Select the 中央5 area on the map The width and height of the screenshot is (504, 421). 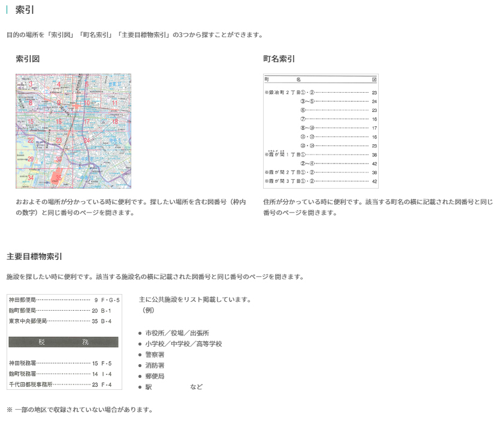coord(114,140)
